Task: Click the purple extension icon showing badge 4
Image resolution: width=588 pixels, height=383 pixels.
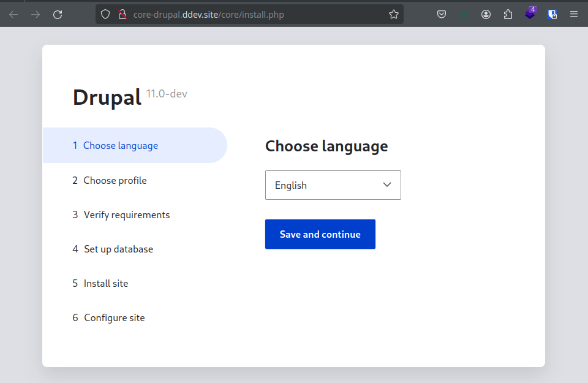Action: click(x=530, y=14)
